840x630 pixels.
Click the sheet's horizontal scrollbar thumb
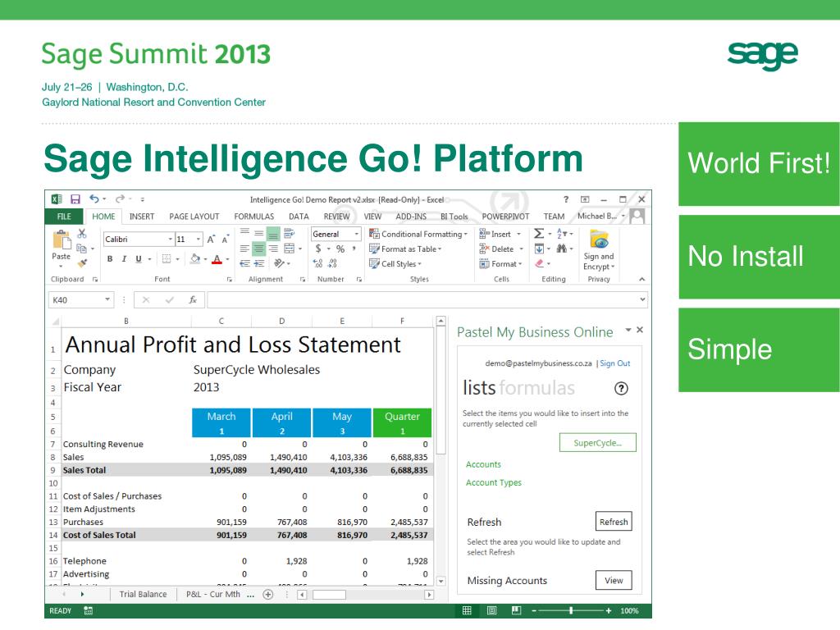[x=329, y=595]
